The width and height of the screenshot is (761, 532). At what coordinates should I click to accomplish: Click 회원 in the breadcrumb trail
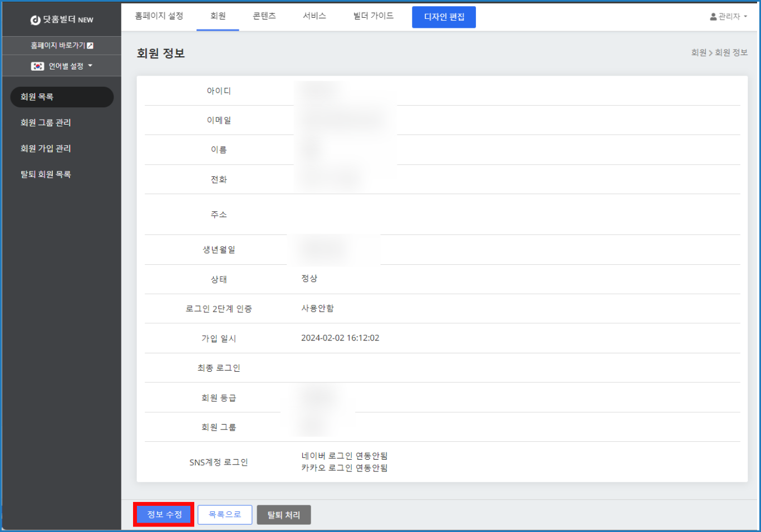click(x=698, y=52)
